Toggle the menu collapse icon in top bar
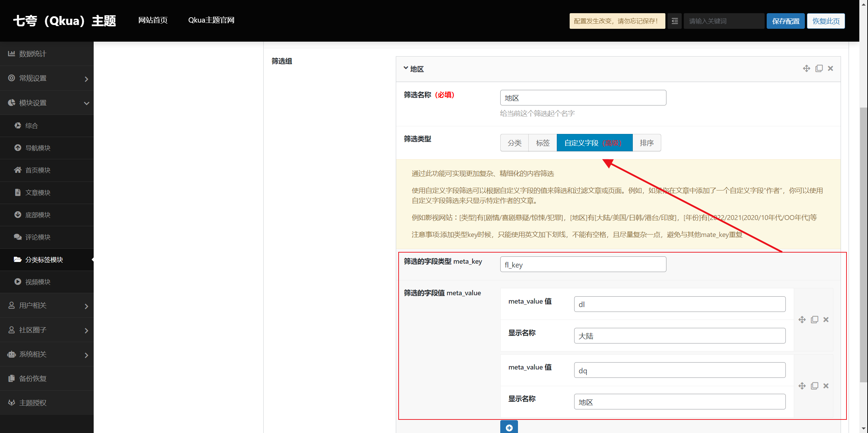Image resolution: width=868 pixels, height=433 pixels. [675, 21]
